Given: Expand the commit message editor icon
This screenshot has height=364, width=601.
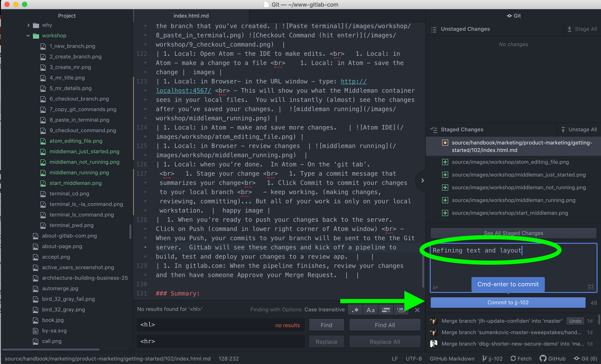Looking at the screenshot, I should coord(591,287).
